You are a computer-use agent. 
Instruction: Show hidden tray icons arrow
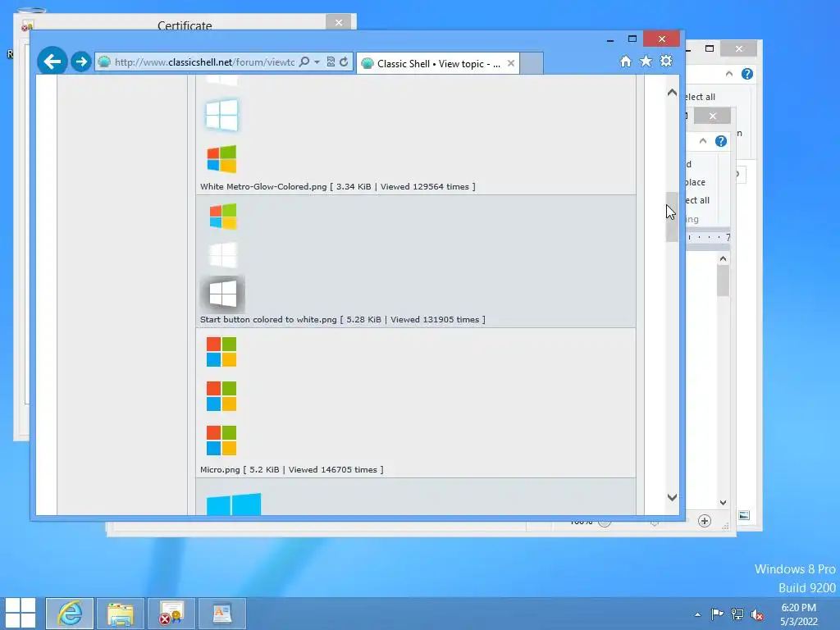click(x=697, y=614)
